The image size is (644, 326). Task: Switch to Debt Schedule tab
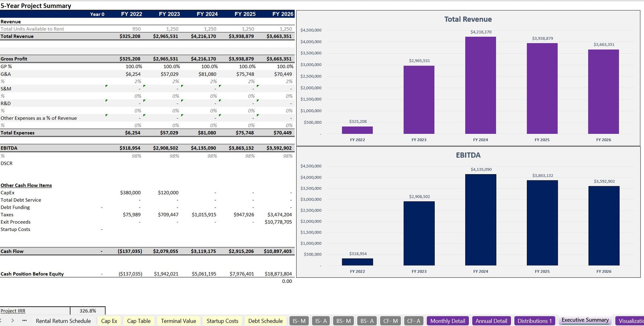tap(265, 321)
